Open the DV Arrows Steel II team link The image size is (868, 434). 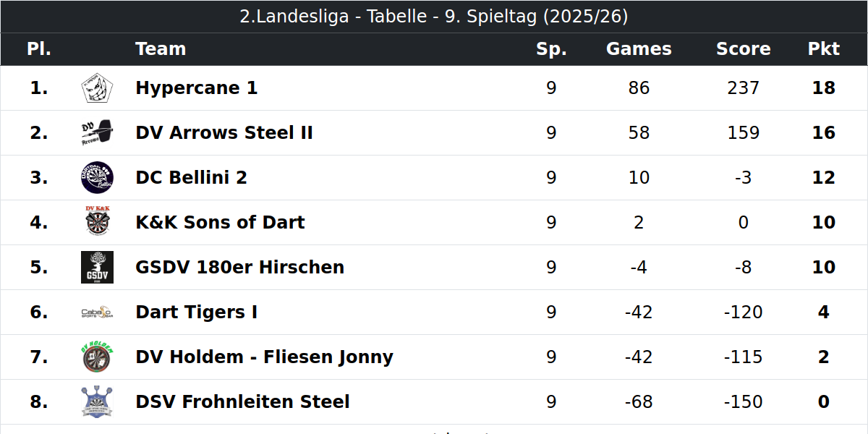(224, 133)
